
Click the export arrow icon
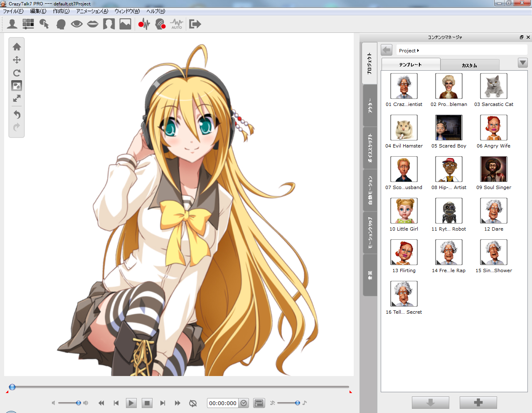[x=195, y=24]
